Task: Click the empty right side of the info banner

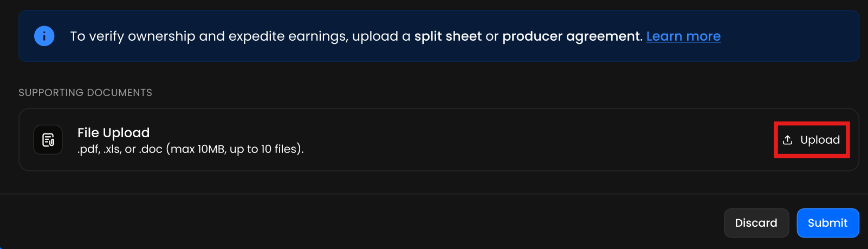Action: (791, 36)
